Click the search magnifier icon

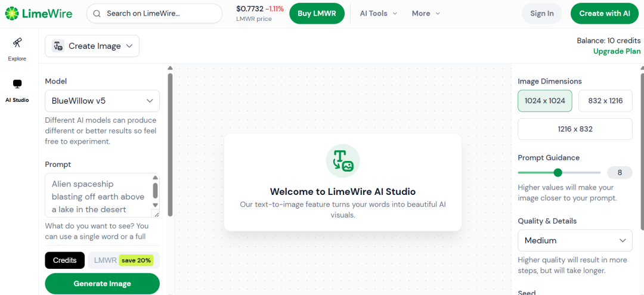[x=97, y=14]
